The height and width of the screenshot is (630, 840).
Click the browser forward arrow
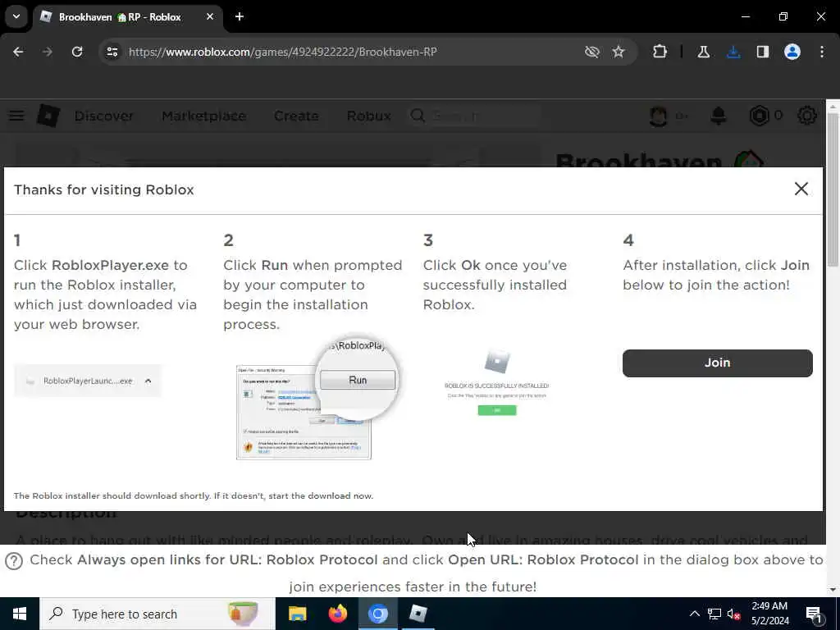coord(47,52)
